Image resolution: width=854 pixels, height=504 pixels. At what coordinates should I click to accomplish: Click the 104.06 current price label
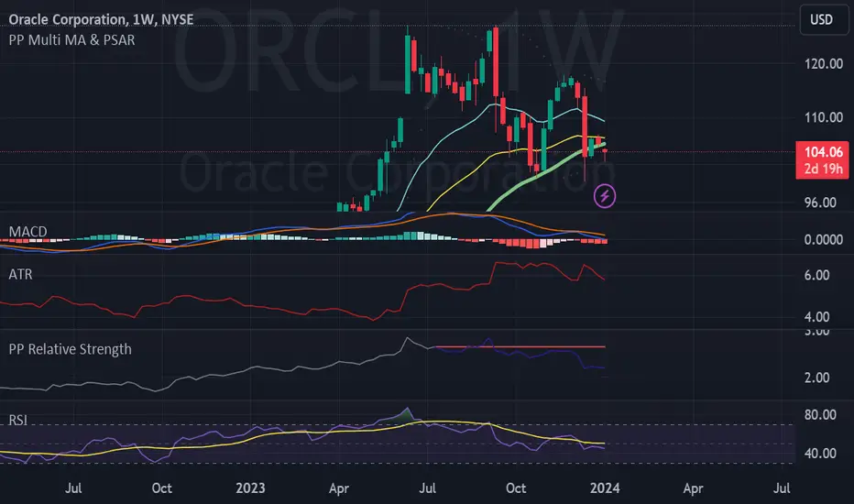[824, 152]
